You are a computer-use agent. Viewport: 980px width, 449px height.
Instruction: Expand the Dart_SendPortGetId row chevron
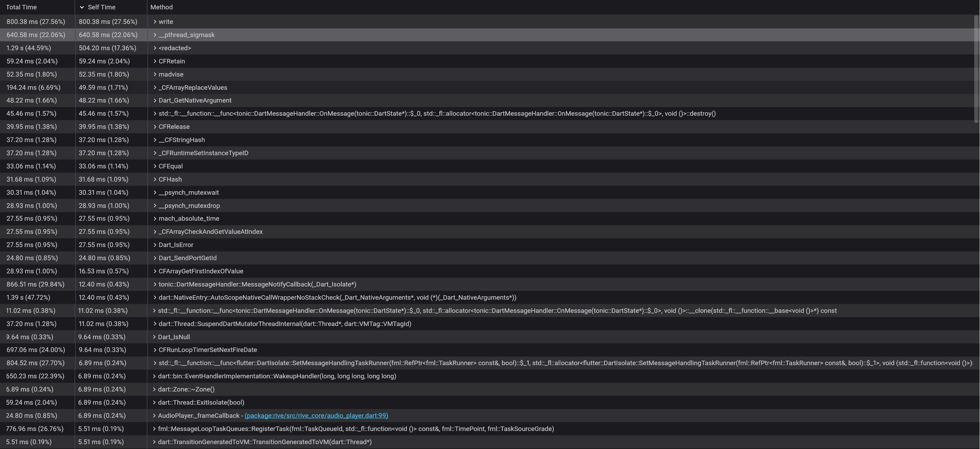155,258
